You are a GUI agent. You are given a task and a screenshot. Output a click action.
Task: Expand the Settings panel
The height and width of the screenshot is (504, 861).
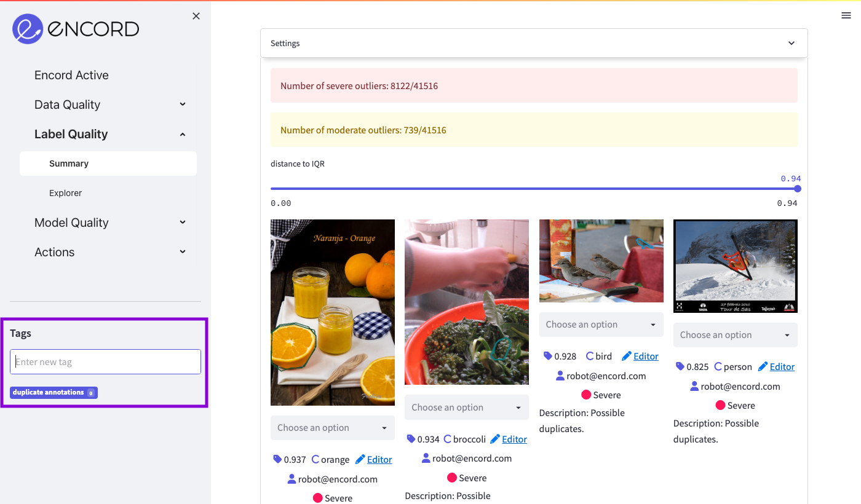(x=534, y=44)
